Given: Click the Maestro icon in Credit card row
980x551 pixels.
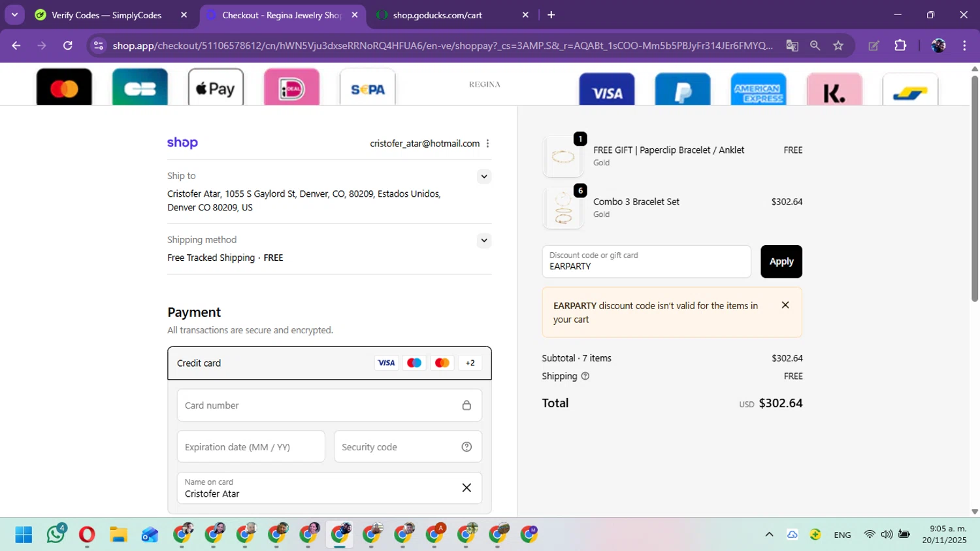Looking at the screenshot, I should [414, 363].
